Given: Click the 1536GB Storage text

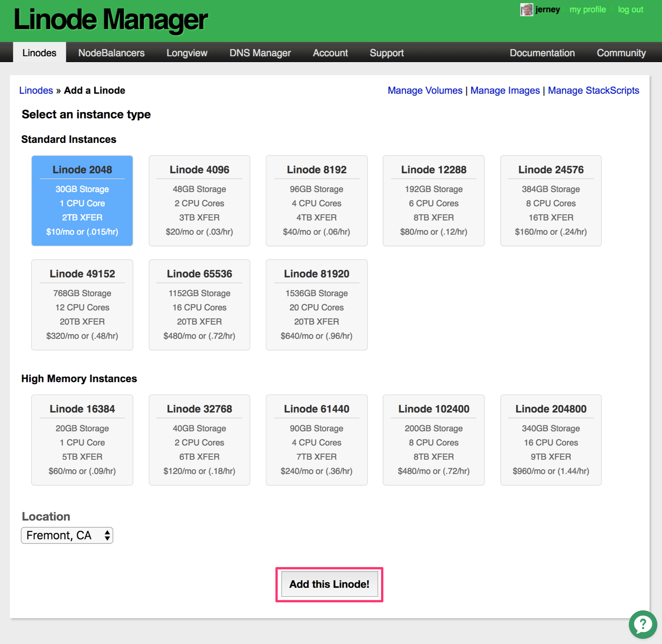Looking at the screenshot, I should pyautogui.click(x=316, y=293).
